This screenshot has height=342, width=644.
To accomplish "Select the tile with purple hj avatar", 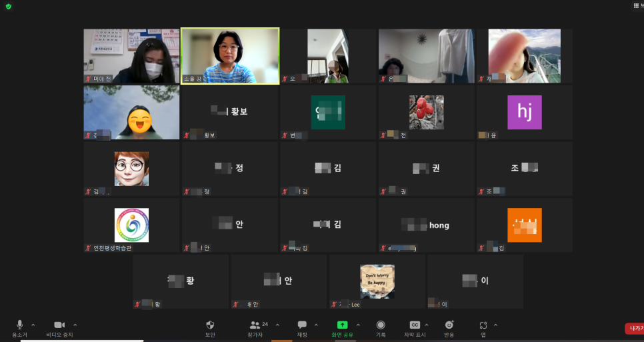I will pos(525,112).
